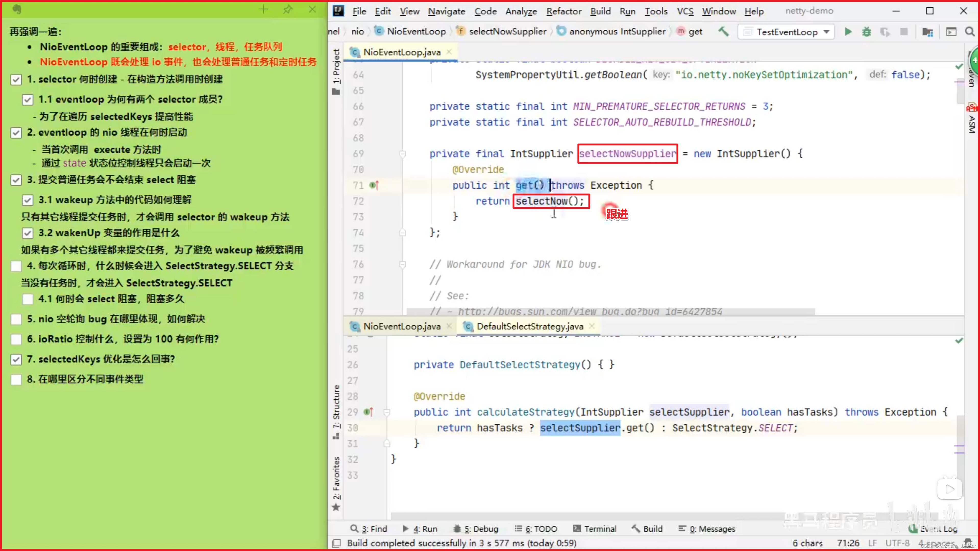This screenshot has height=551, width=980.
Task: Switch to DefaultSelectStrategy.java tab
Action: (530, 326)
